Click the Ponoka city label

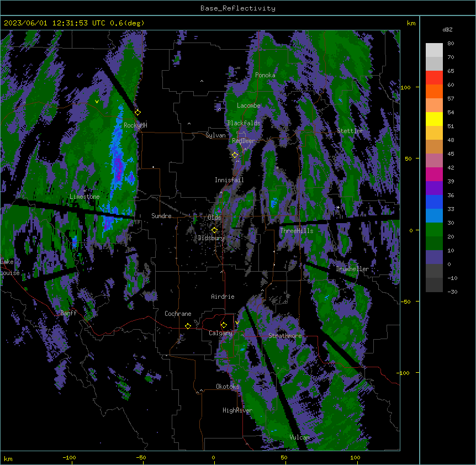pos(265,75)
